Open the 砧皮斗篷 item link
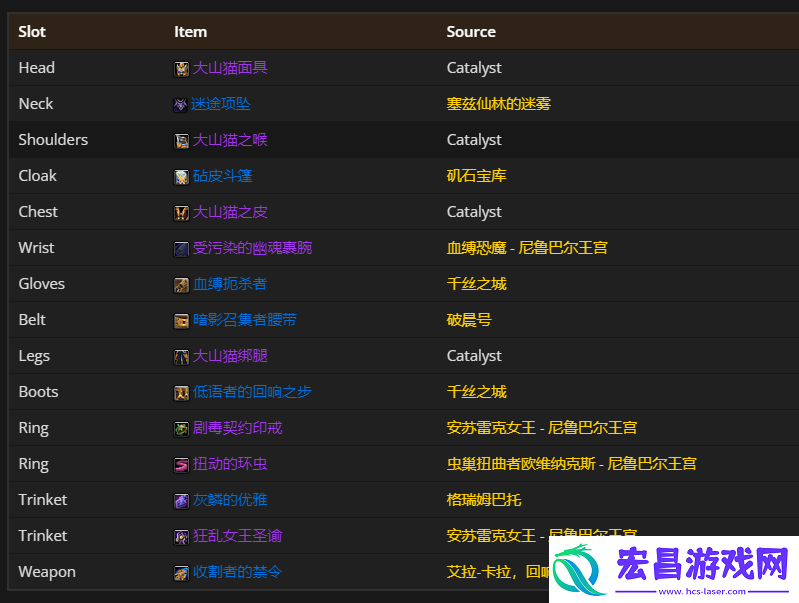Screen dimensions: 799x603 click(223, 176)
